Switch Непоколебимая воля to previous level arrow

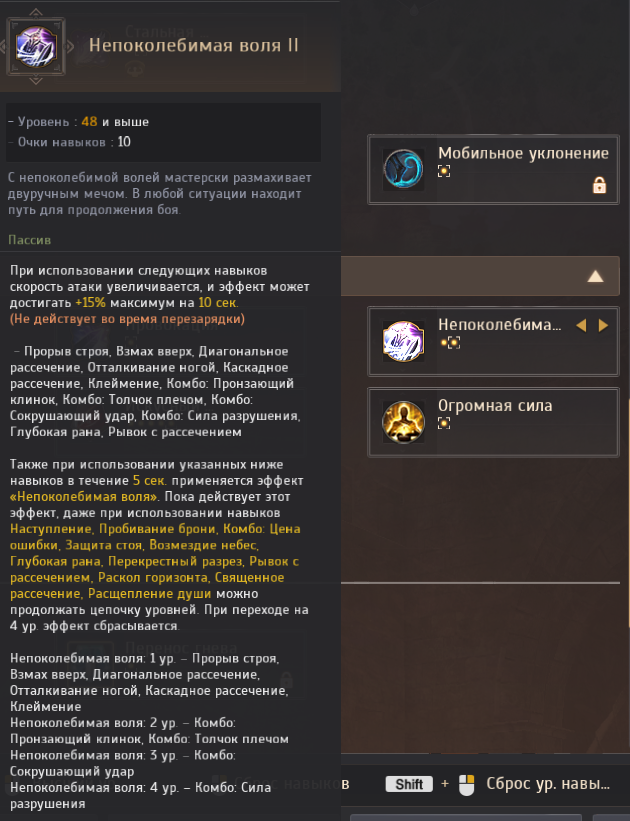[581, 325]
